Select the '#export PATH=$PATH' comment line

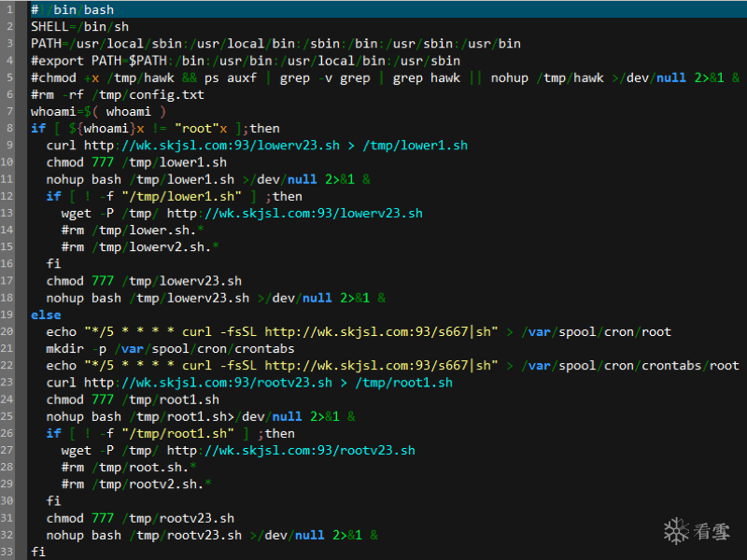[246, 61]
